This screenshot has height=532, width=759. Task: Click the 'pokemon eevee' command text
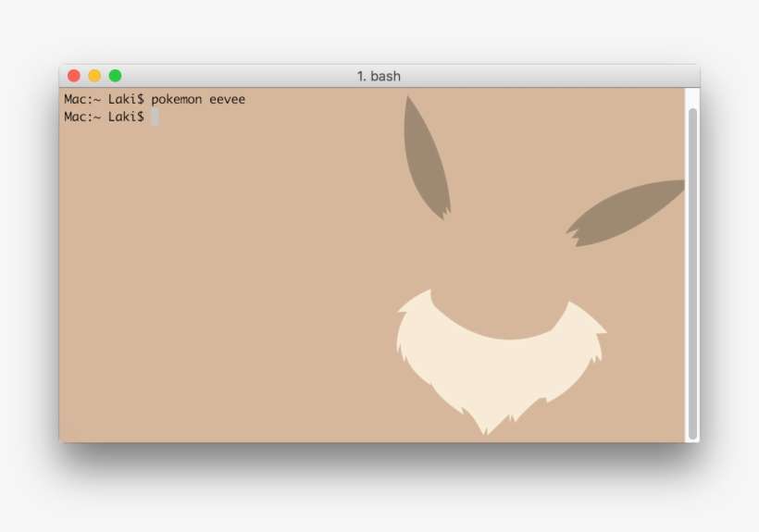point(198,100)
